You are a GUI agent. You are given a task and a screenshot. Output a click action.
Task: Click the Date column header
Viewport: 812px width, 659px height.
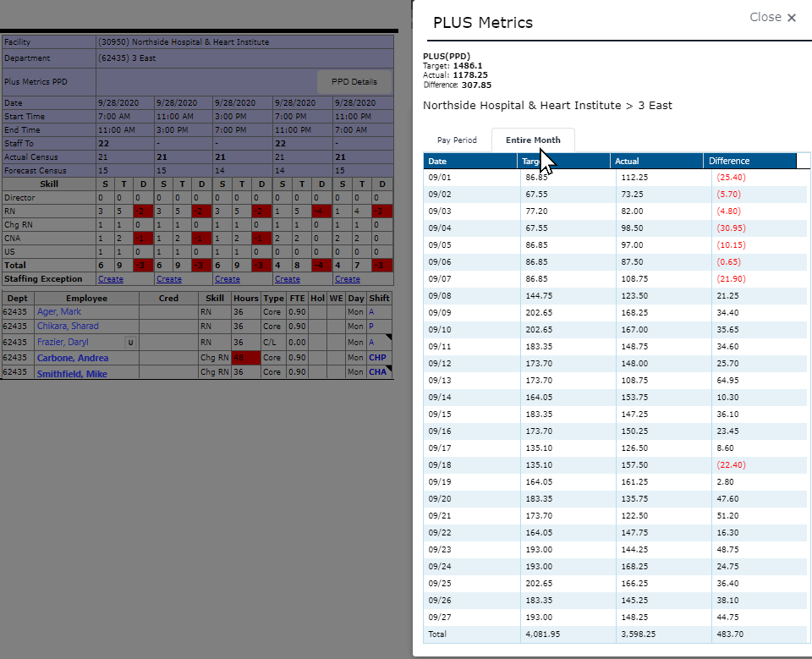pos(470,161)
